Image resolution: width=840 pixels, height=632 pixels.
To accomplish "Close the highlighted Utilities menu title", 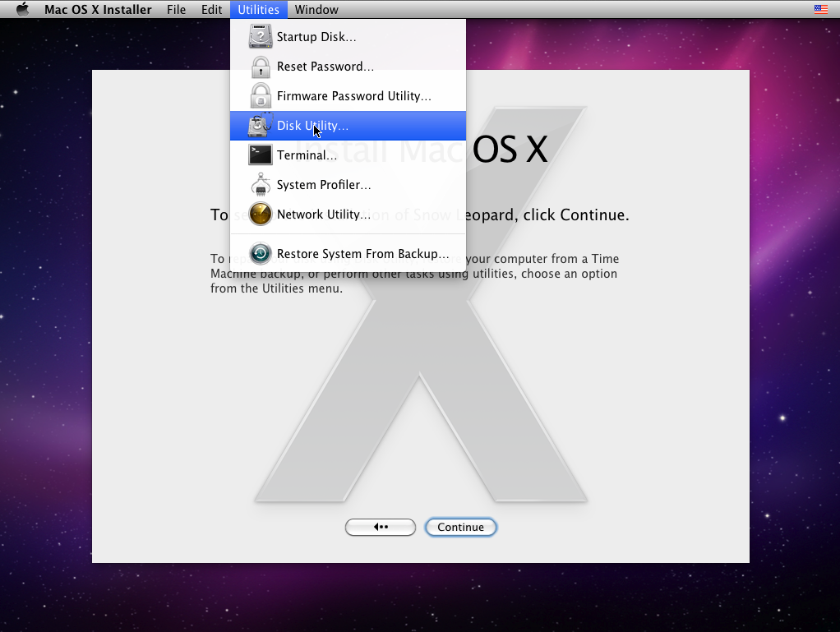I will click(x=259, y=9).
